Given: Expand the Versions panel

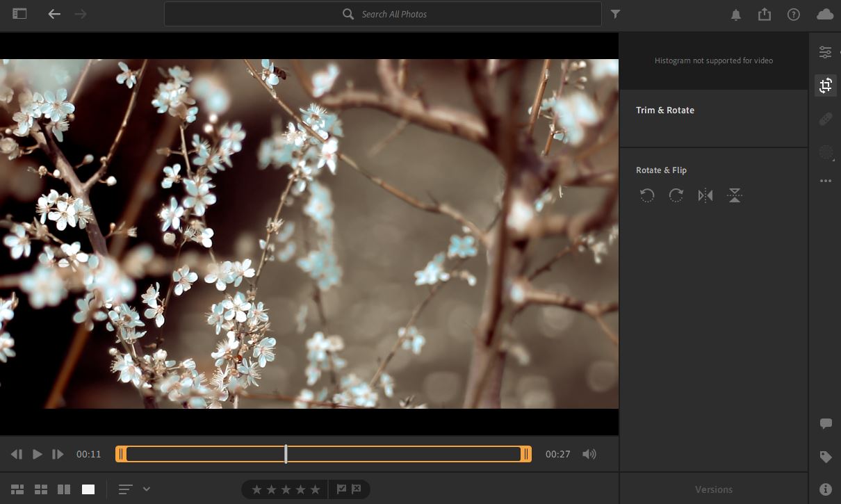Looking at the screenshot, I should 713,489.
